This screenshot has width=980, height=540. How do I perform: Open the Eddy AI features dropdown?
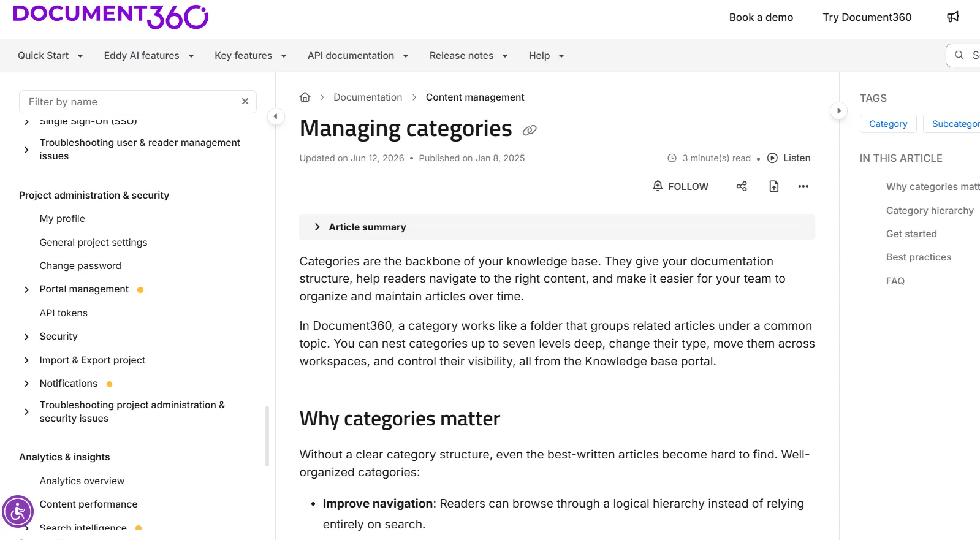[x=149, y=56]
